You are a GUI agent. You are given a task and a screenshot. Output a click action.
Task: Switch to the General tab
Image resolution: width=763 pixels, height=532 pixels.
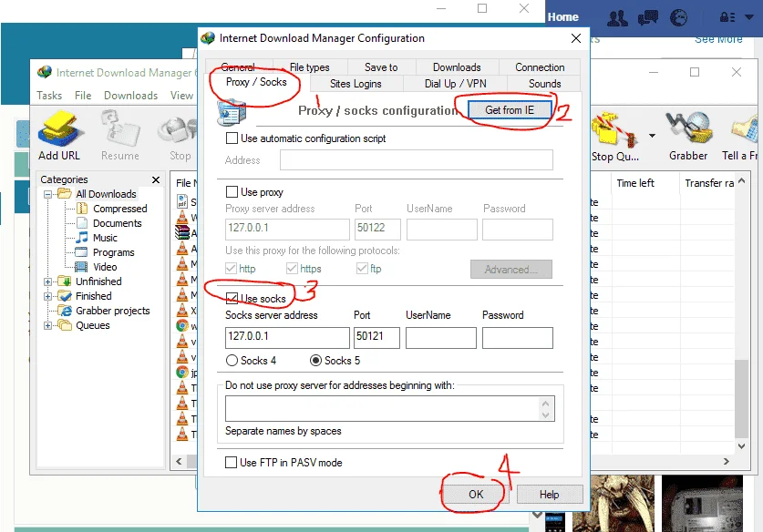pos(239,67)
